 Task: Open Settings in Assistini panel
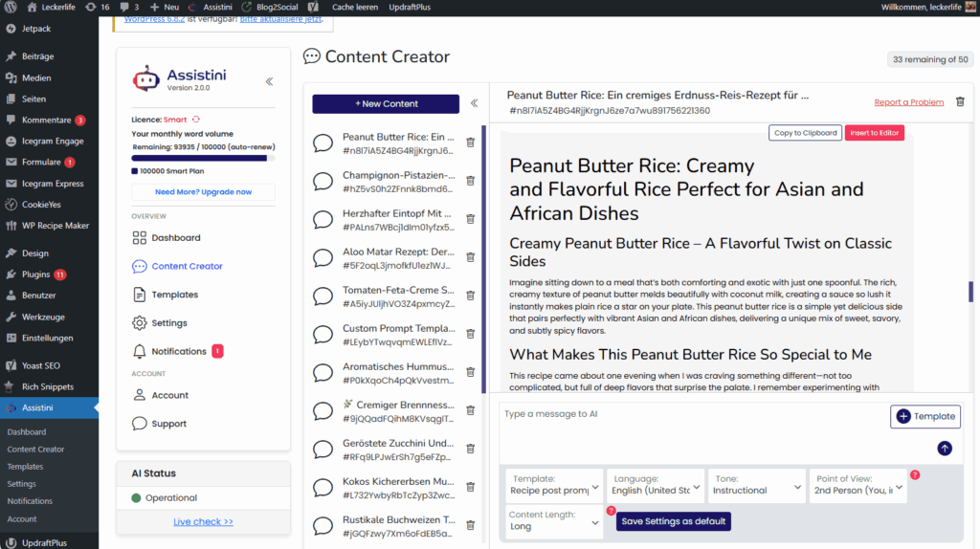[x=160, y=323]
